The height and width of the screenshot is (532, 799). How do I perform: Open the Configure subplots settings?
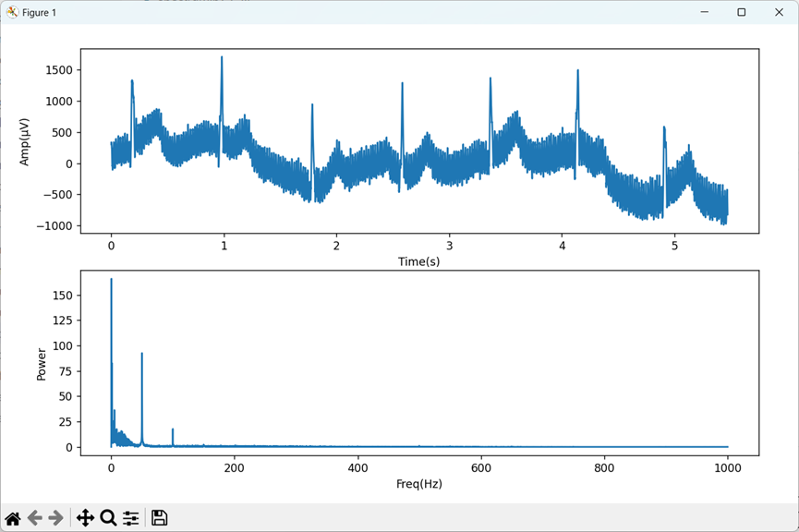(131, 518)
